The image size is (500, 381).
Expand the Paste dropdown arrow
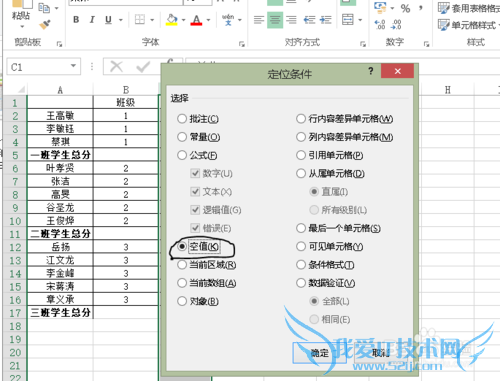coord(22,26)
